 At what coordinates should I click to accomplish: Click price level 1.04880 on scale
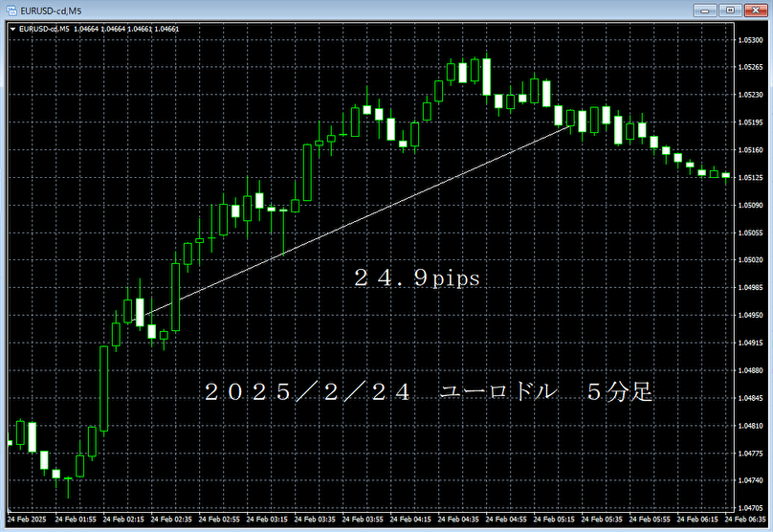point(750,370)
